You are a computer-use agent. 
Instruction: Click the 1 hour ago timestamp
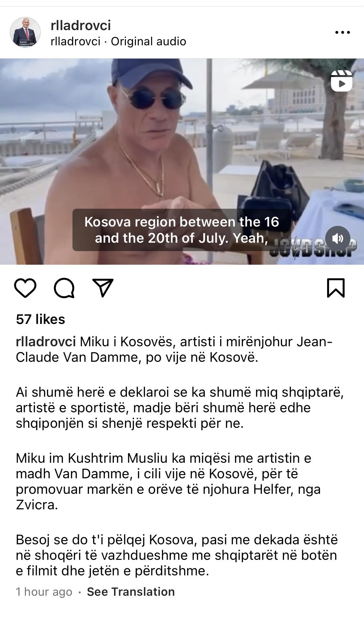(x=44, y=592)
